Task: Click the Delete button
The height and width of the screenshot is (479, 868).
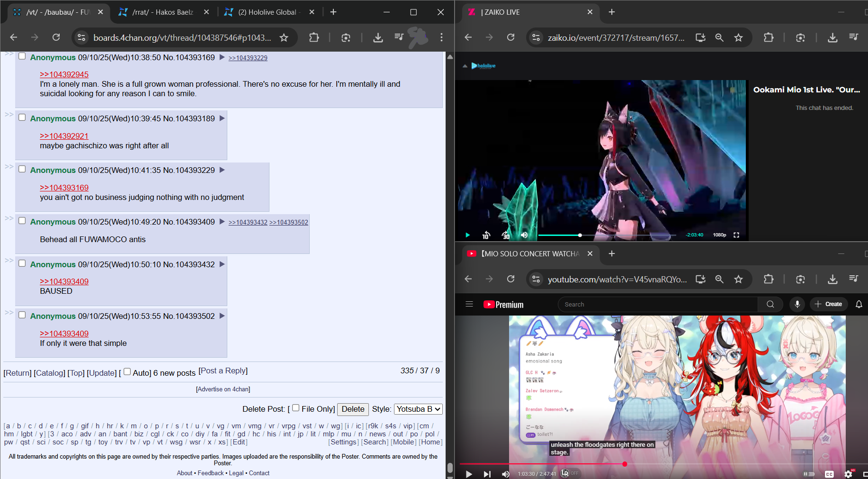Action: (353, 409)
